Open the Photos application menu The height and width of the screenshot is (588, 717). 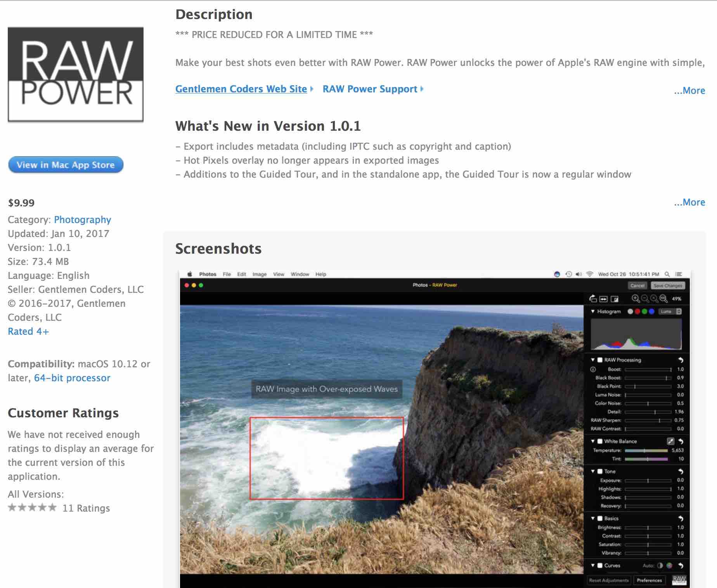pos(208,274)
